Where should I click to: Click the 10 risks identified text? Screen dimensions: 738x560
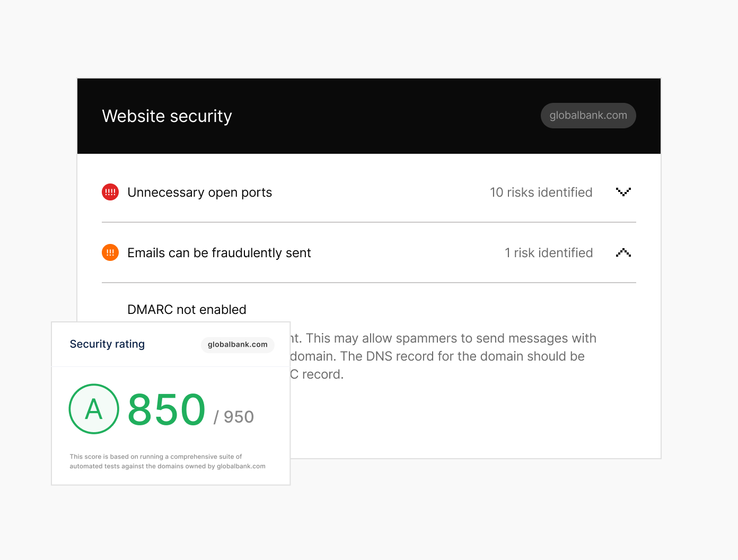541,192
